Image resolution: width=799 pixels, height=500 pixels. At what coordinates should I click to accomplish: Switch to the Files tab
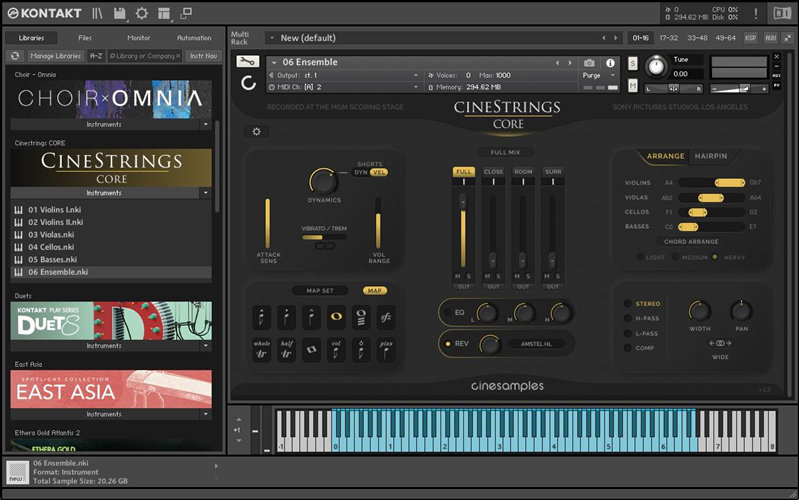pos(85,38)
